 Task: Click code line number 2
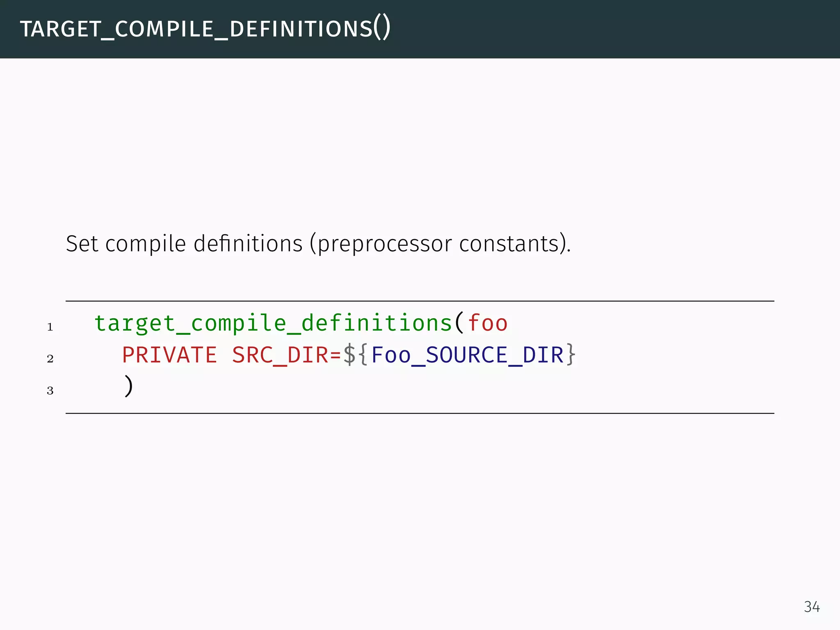(x=50, y=358)
